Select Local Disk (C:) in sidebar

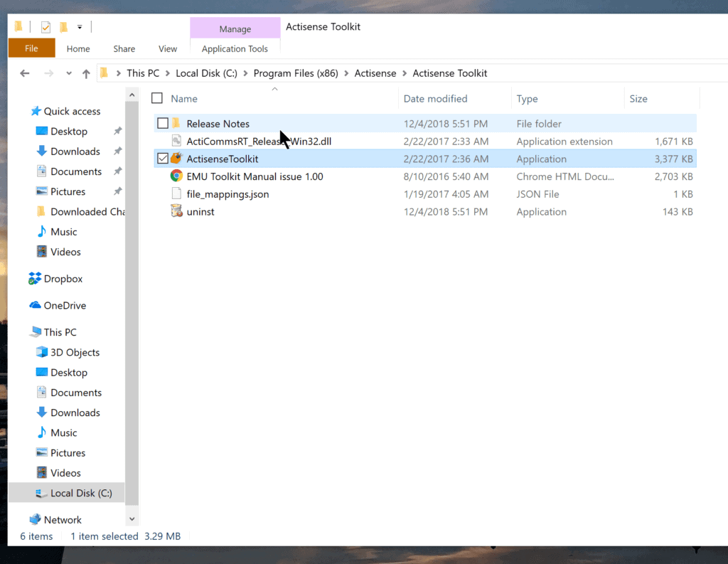click(x=81, y=493)
